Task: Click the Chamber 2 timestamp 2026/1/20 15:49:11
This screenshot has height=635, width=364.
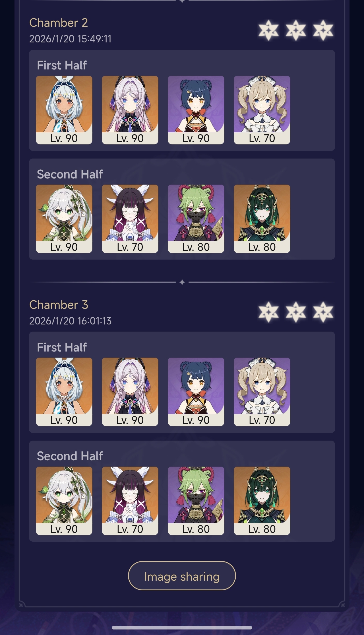Action: click(x=70, y=39)
